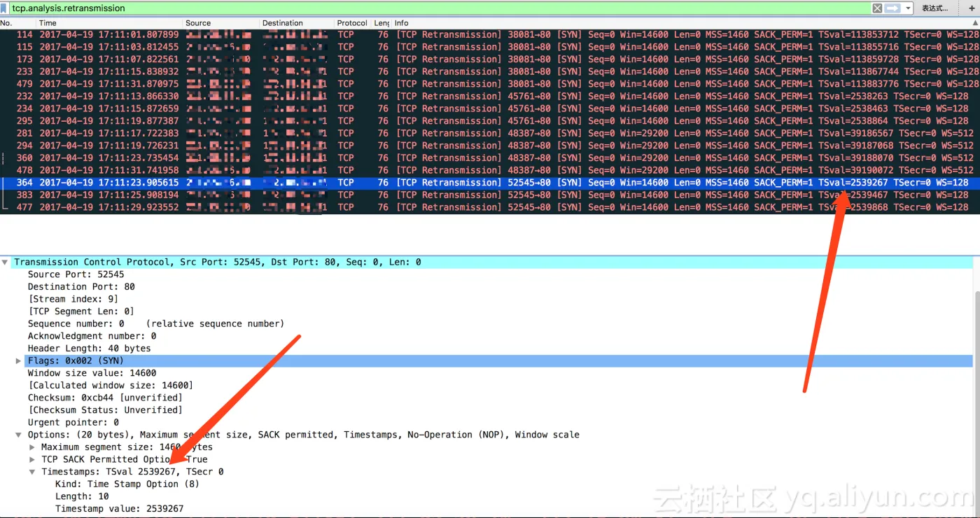Image resolution: width=980 pixels, height=518 pixels.
Task: Click the filter bookmark icon
Action: (4, 8)
